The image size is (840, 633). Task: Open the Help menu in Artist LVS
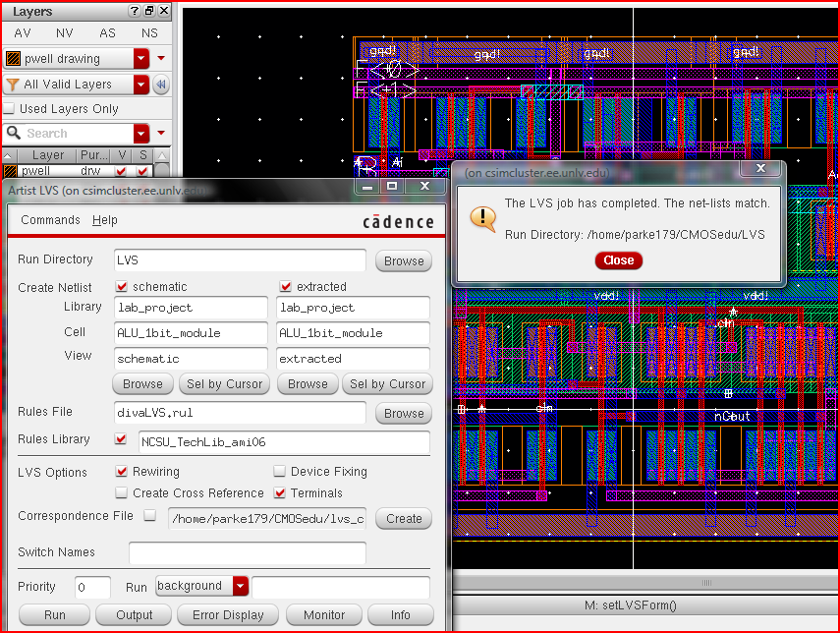(x=105, y=220)
